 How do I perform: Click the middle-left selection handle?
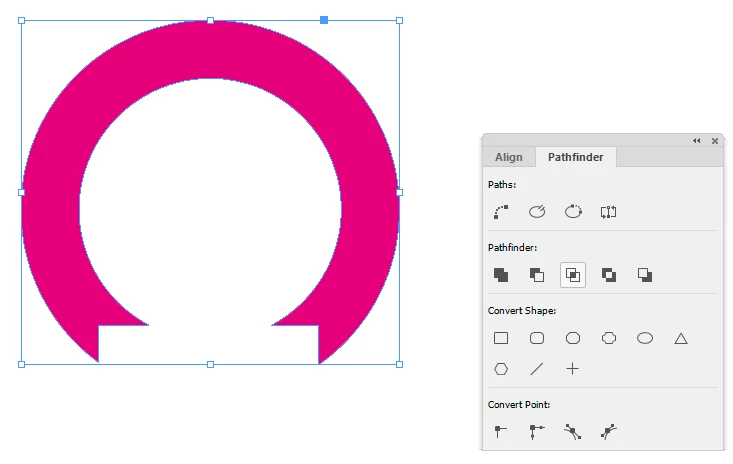(22, 192)
